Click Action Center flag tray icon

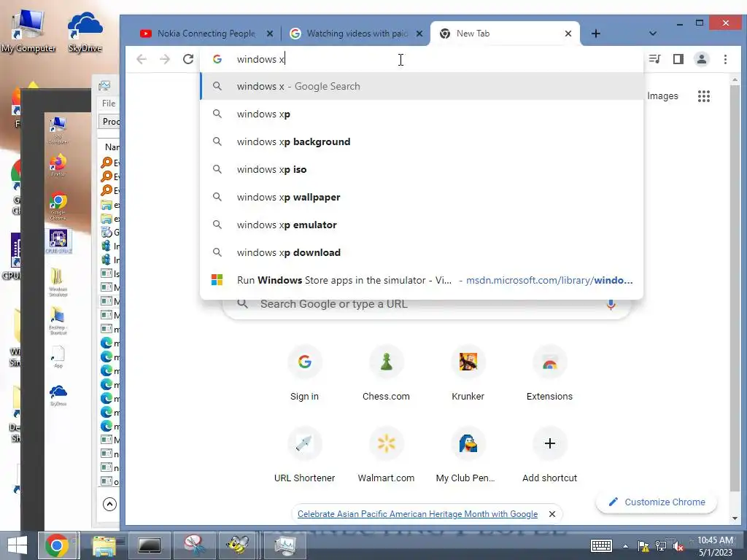643,546
